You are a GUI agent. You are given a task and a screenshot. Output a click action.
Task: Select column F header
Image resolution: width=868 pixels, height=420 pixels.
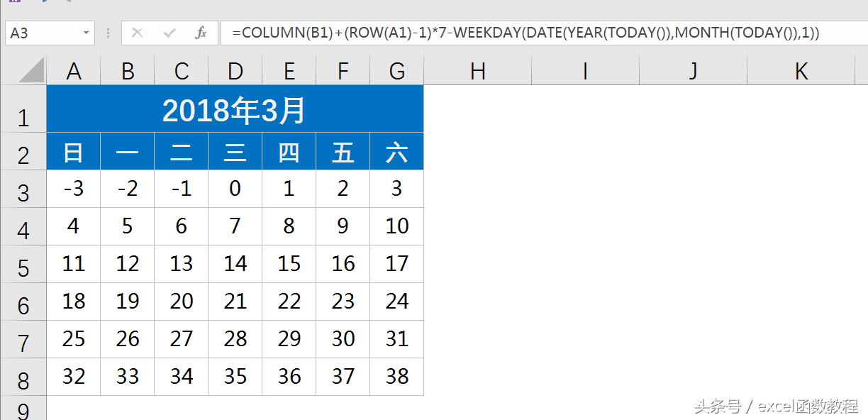click(343, 70)
